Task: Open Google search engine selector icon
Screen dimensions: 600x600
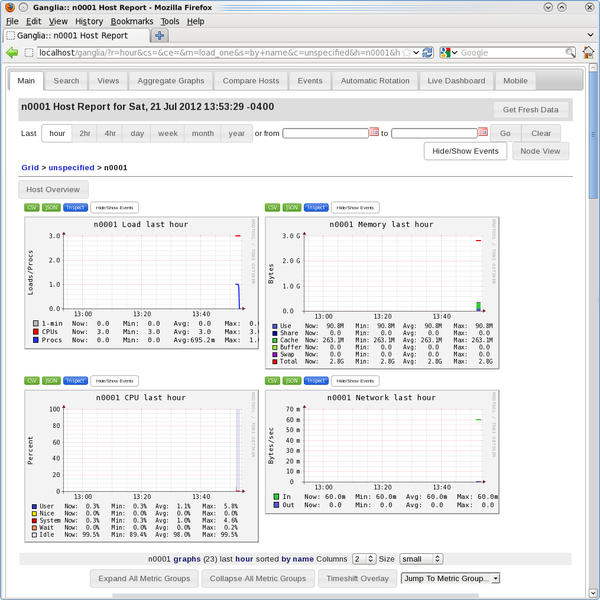Action: (448, 52)
